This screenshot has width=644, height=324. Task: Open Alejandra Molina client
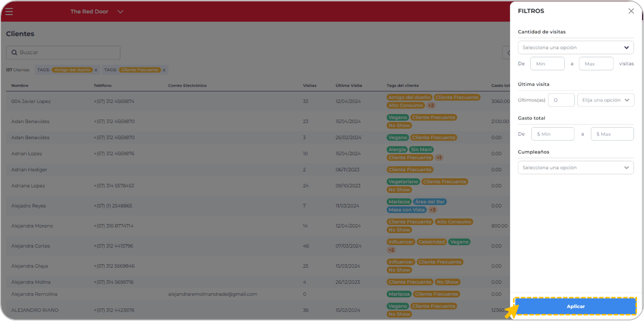31,282
